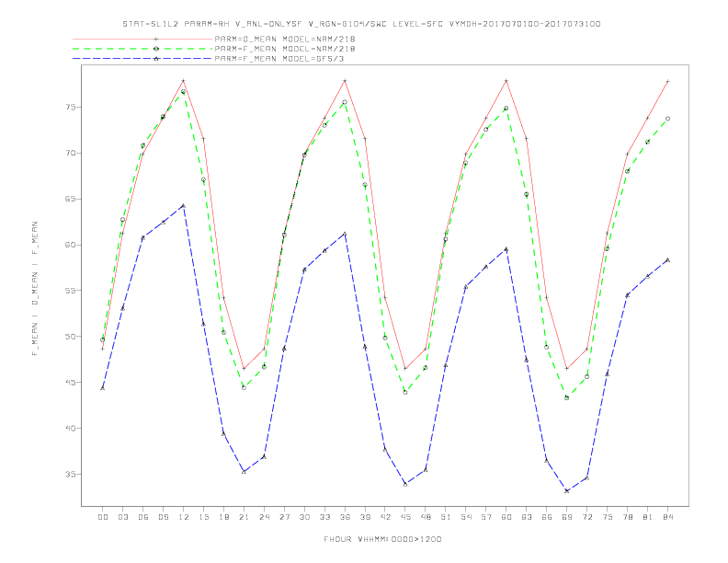This screenshot has height=563, width=728.
Task: Click the green dashed line legend sample
Action: point(142,49)
